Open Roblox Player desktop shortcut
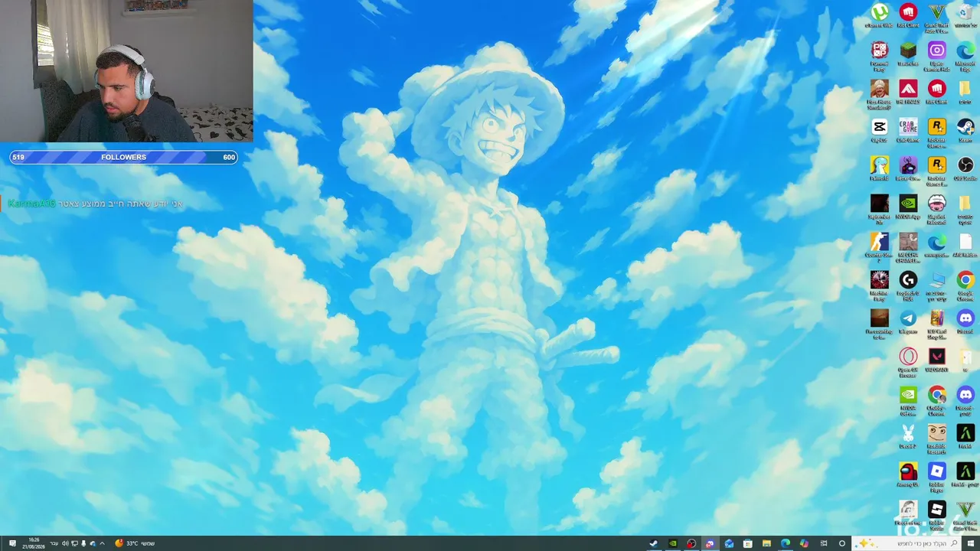Image resolution: width=980 pixels, height=551 pixels. click(x=936, y=476)
